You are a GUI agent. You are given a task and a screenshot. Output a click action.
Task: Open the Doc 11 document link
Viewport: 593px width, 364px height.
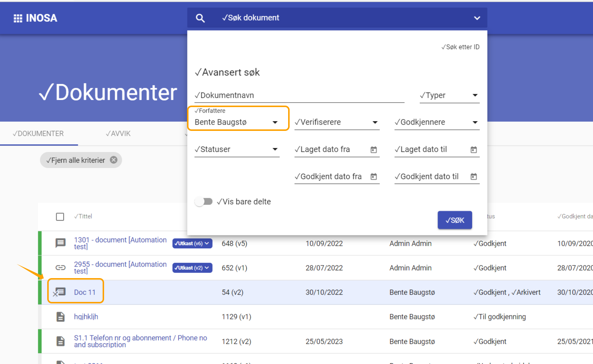85,292
